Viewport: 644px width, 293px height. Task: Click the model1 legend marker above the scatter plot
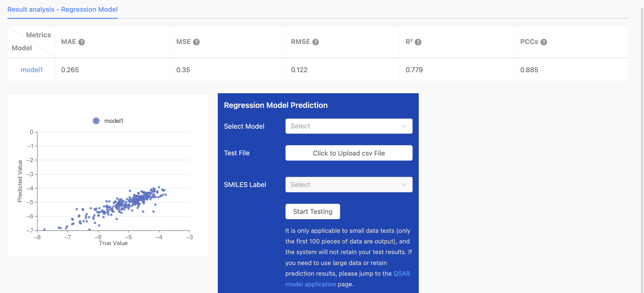pos(96,120)
